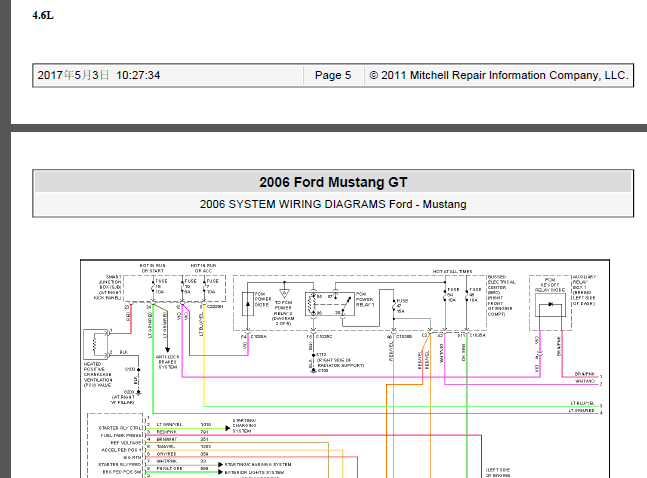Click the 'TO PCM POWER RELAY 2' reference label

coord(283,313)
